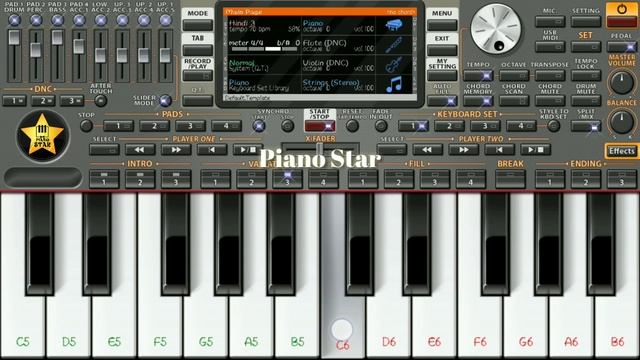
Task: Click Style to KBD Set button
Action: click(x=553, y=126)
